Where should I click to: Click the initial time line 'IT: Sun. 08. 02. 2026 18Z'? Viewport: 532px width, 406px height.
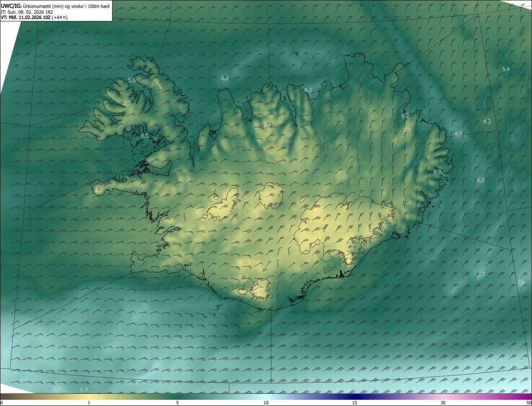click(27, 12)
